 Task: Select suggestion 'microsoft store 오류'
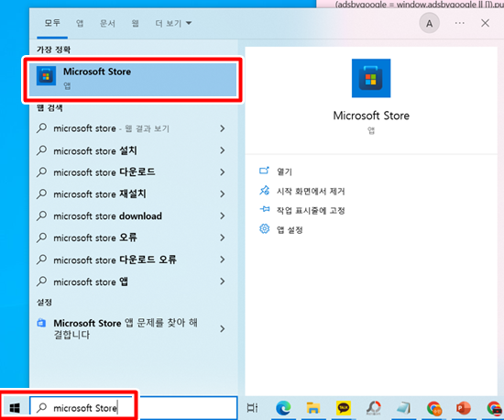pos(95,238)
